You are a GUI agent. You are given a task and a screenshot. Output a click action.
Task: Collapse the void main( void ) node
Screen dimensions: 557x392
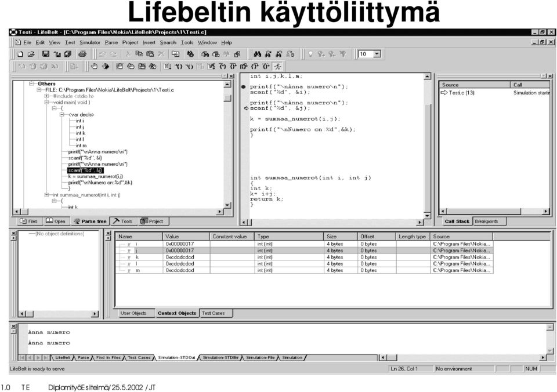46,102
